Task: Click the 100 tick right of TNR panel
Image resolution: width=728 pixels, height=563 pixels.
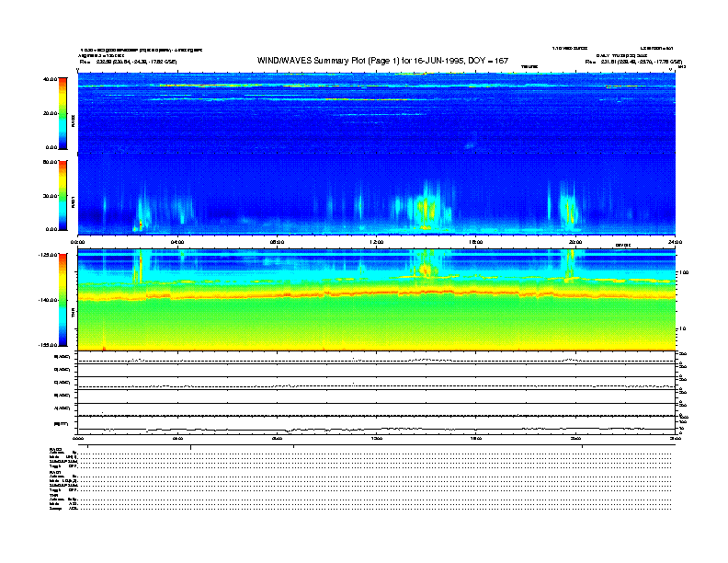Action: tap(684, 272)
